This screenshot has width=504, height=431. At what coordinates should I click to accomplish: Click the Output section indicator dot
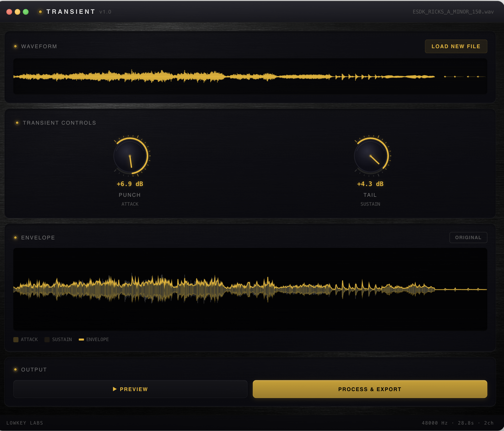coord(16,370)
